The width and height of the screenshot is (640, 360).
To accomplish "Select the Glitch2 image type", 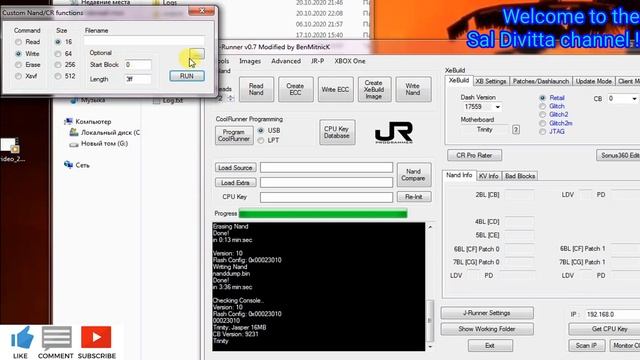I will pos(542,115).
